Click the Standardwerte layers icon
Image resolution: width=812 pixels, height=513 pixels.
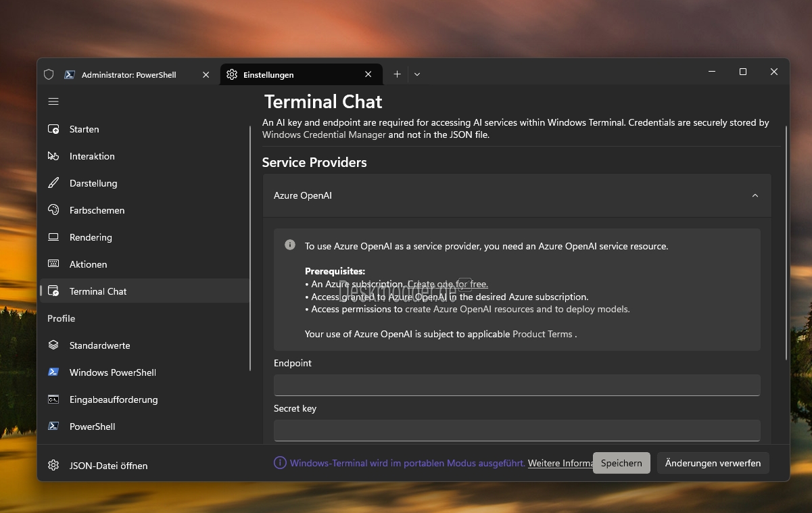pyautogui.click(x=53, y=345)
